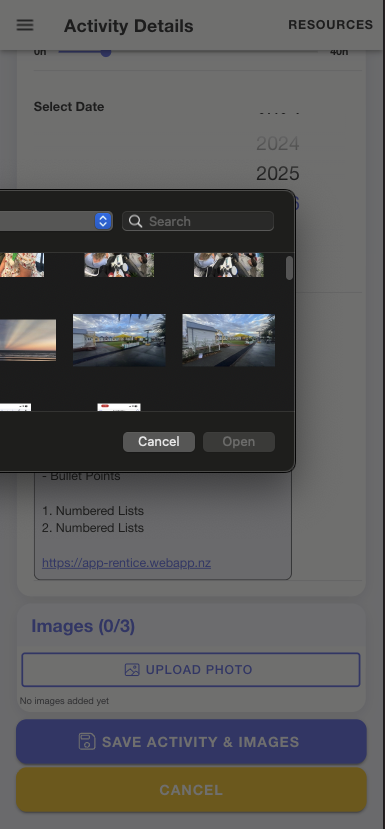The width and height of the screenshot is (385, 829).
Task: Pick year 2024 in date selector
Action: point(278,143)
